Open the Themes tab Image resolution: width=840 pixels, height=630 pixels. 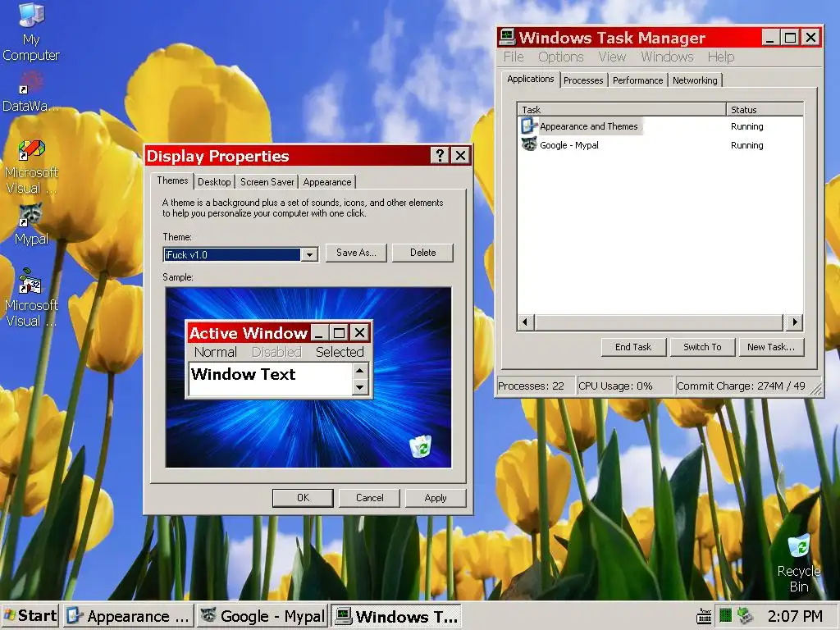click(x=172, y=180)
